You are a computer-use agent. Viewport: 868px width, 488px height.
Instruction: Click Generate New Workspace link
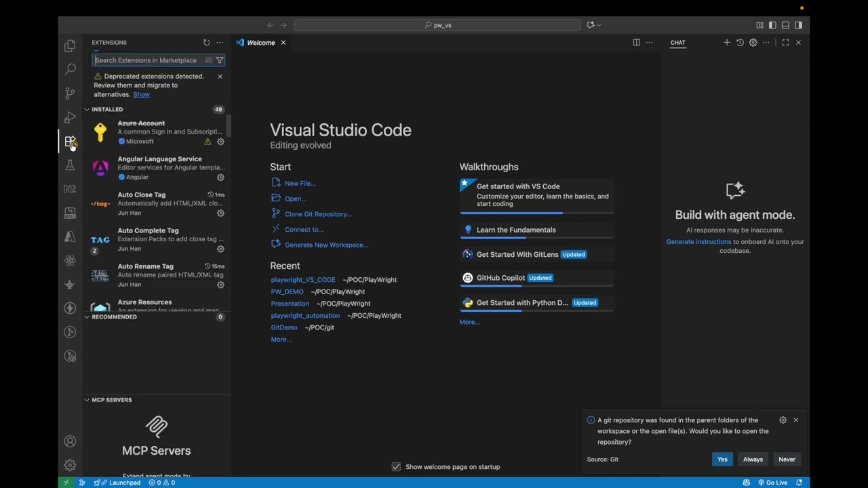pos(327,245)
